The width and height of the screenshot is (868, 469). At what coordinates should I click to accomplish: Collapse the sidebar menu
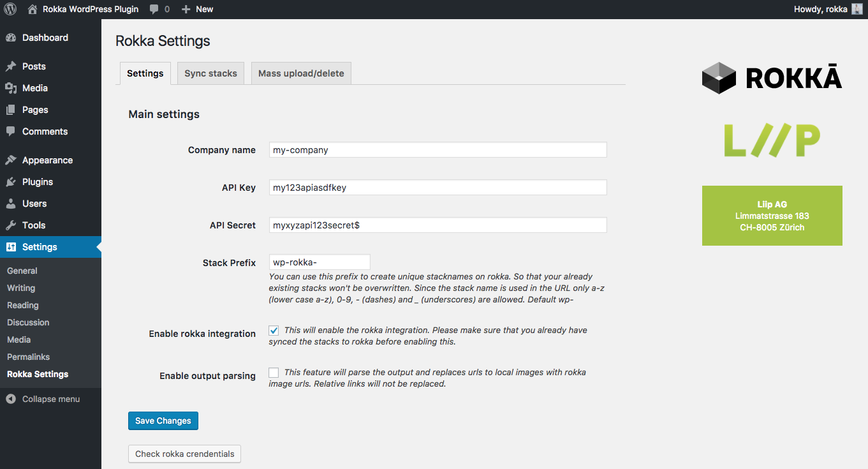pyautogui.click(x=43, y=399)
